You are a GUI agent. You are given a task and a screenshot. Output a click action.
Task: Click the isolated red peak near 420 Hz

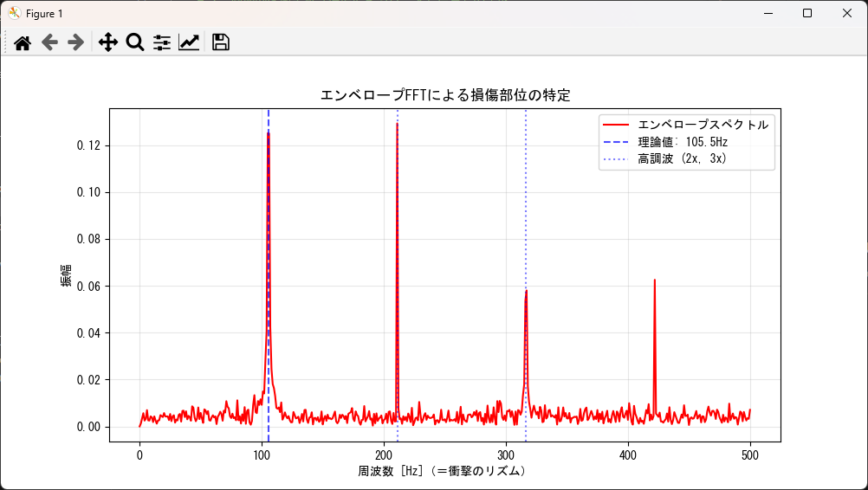click(x=654, y=286)
